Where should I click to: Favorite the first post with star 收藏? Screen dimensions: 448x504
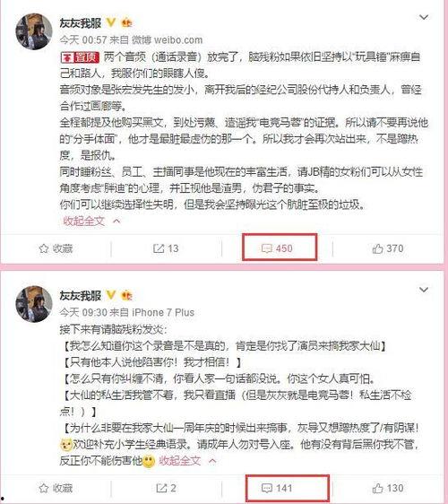click(56, 248)
